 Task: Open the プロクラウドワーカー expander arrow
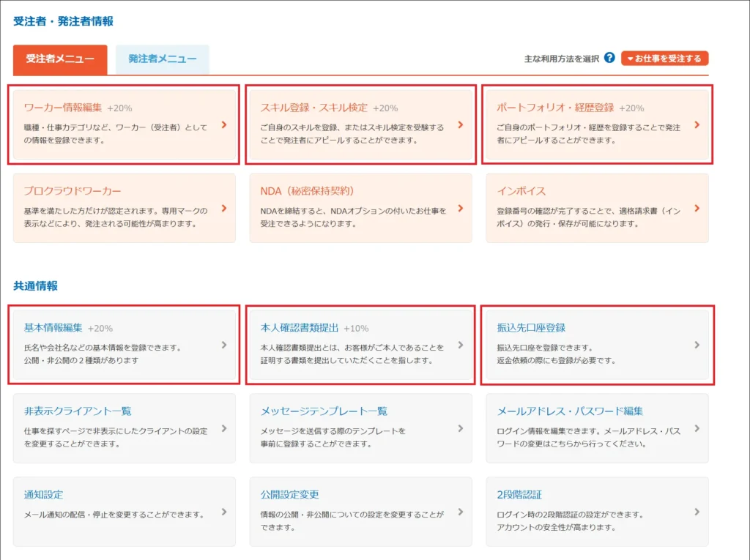coord(224,209)
